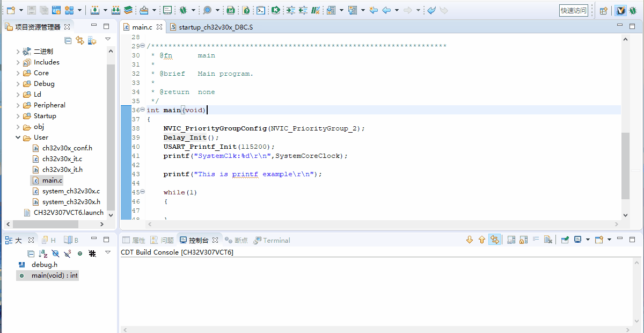
Task: Click the 快速访问 quick access box
Action: coord(574,11)
